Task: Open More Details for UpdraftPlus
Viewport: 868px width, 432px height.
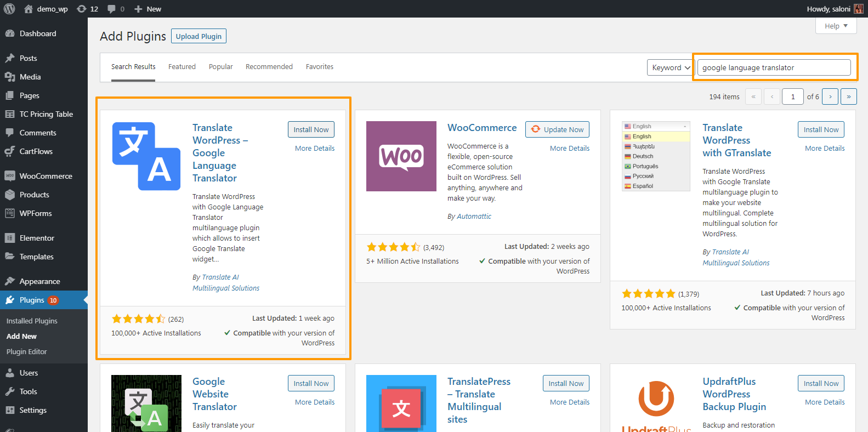Action: [x=825, y=402]
